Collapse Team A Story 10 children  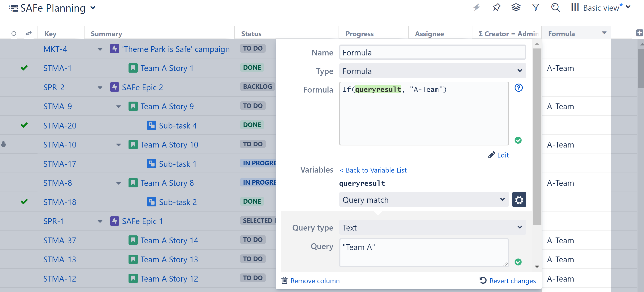point(119,145)
